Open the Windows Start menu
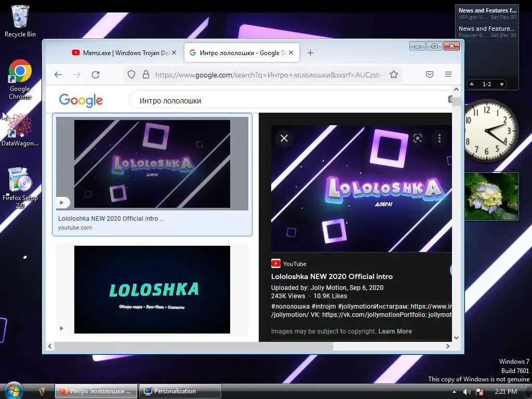Viewport: 532px width, 399px height. [x=14, y=391]
